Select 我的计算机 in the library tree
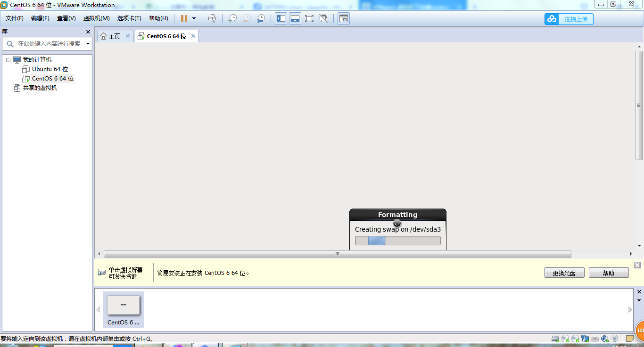The width and height of the screenshot is (644, 347). pos(37,60)
